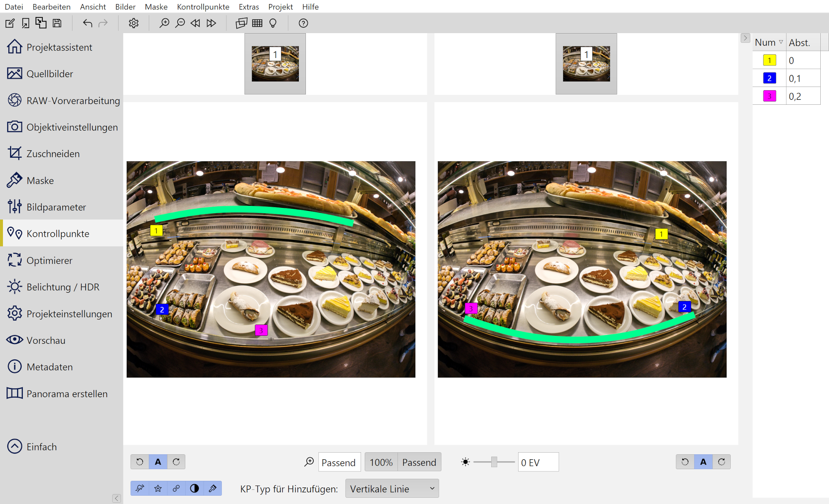Open the Kontrollpunkte menu

(x=203, y=7)
